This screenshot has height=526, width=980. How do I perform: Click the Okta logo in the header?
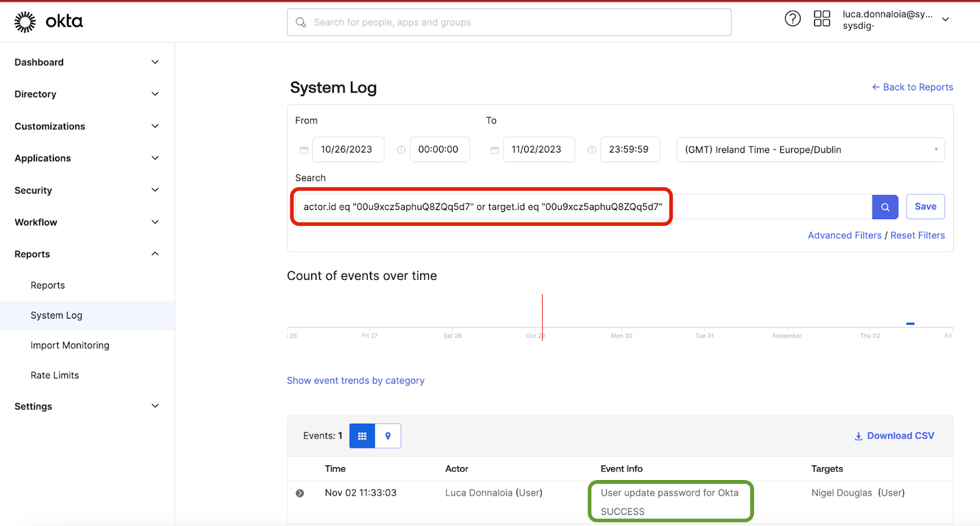(x=48, y=21)
